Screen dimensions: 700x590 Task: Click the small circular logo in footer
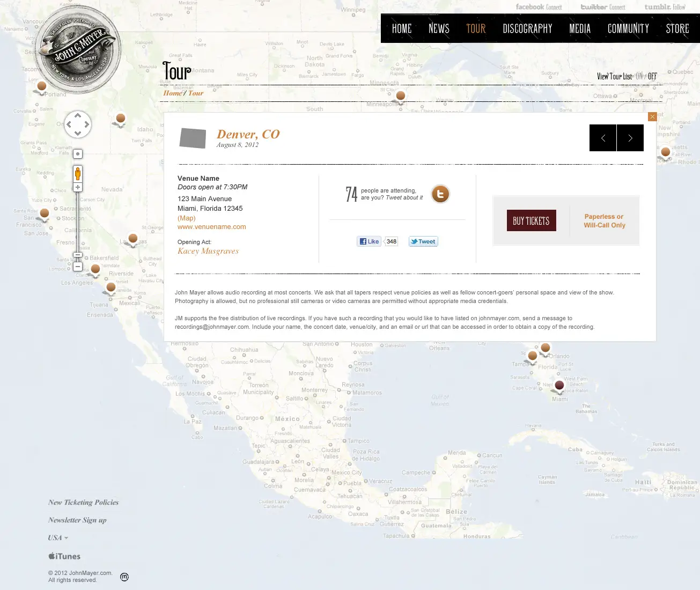[x=124, y=577]
